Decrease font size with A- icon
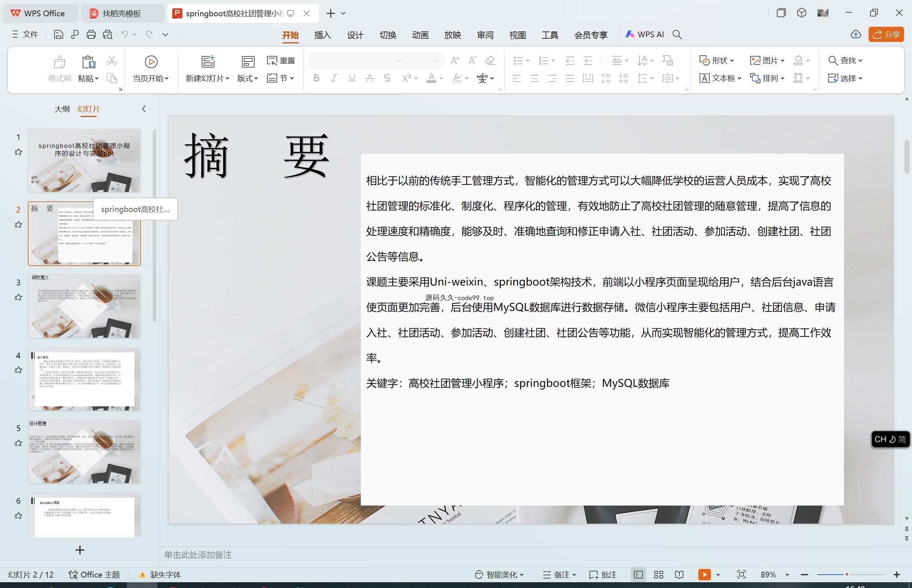 click(473, 60)
